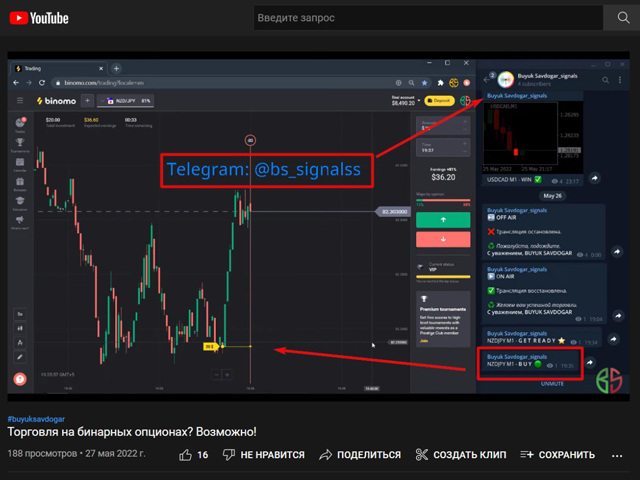Zoom in the chart with plus
640x480 pixels.
pyautogui.click(x=227, y=375)
